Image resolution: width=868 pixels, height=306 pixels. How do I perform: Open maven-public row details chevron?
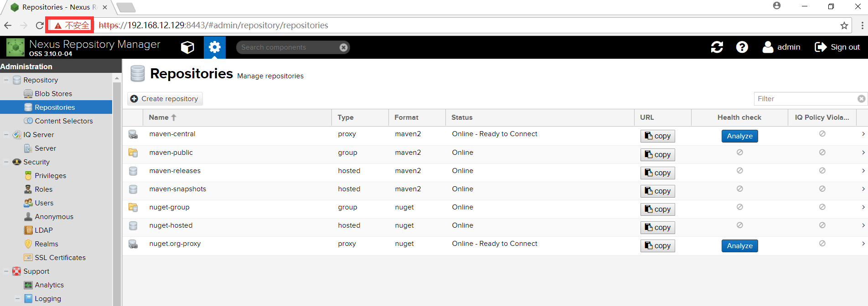(x=863, y=153)
